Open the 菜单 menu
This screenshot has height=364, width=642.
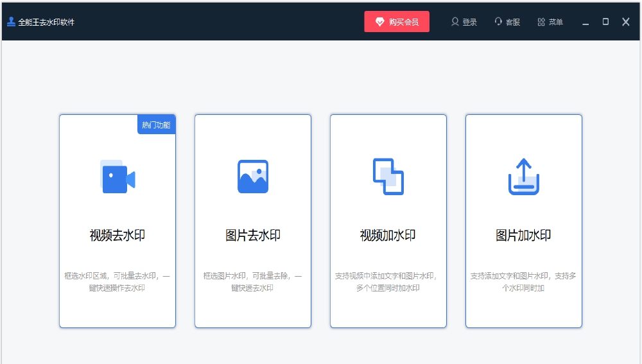tap(556, 22)
